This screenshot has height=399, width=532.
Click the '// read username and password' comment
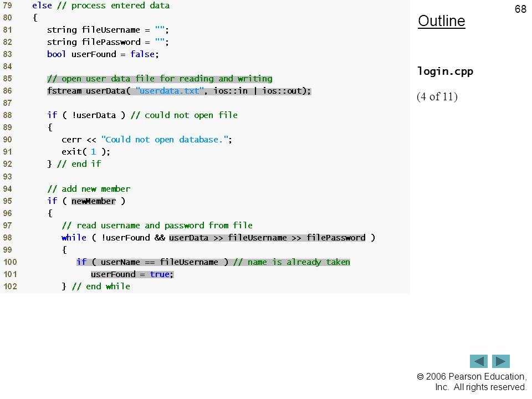tap(157, 226)
